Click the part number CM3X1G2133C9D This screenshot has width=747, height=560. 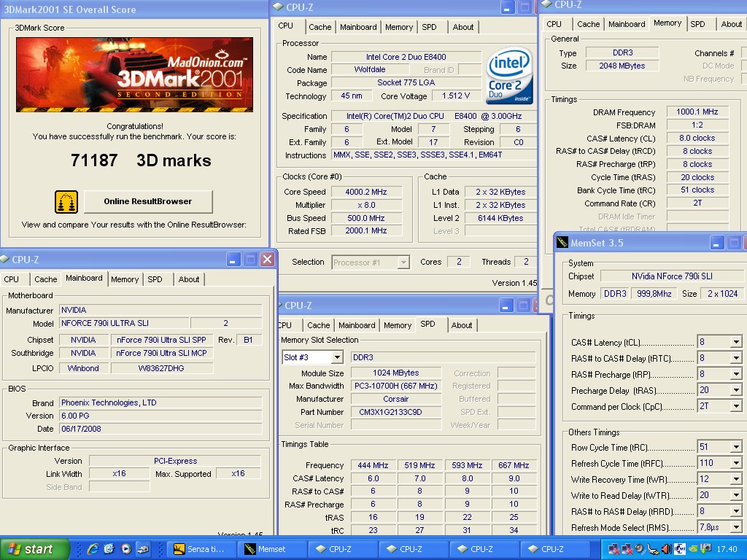pyautogui.click(x=396, y=412)
